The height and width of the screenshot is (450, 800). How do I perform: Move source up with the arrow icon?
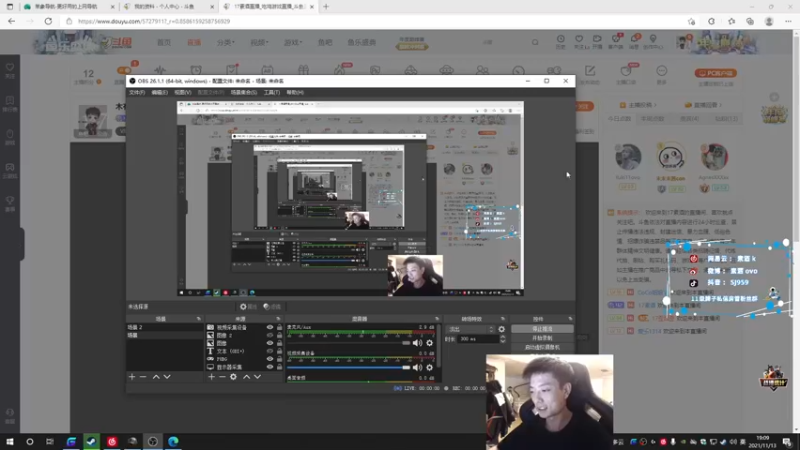[x=246, y=377]
